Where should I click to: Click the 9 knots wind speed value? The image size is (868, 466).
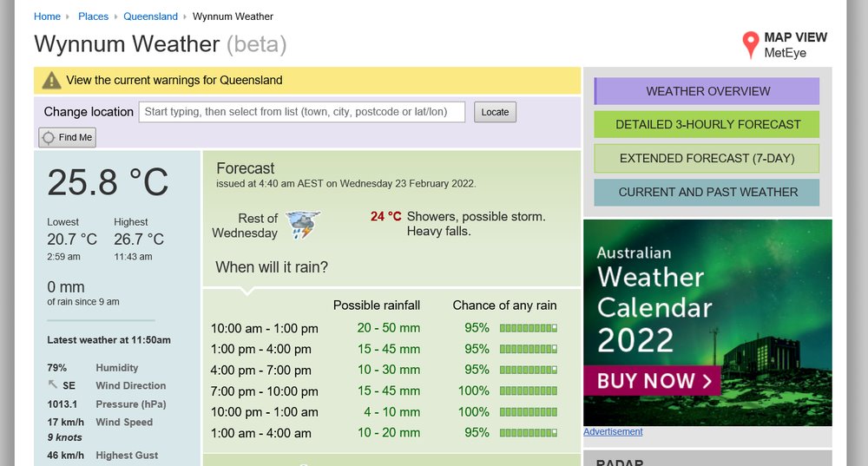(65, 437)
